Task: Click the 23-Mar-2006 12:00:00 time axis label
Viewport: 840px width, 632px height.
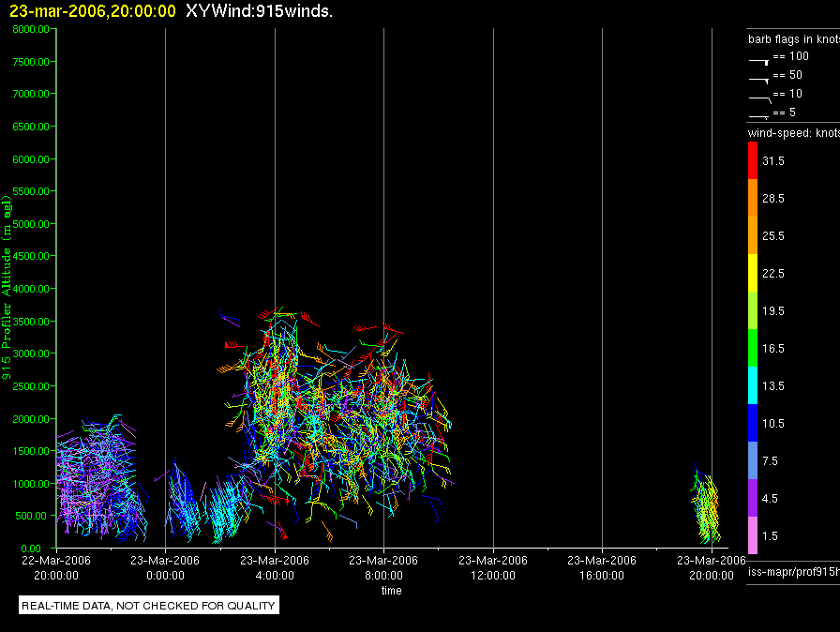Action: coord(493,567)
